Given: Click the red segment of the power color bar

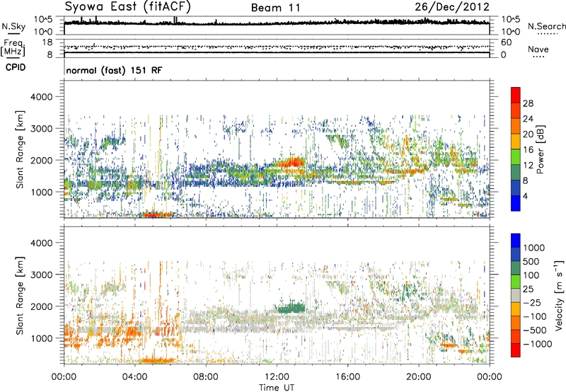Looking at the screenshot, I should [x=516, y=95].
